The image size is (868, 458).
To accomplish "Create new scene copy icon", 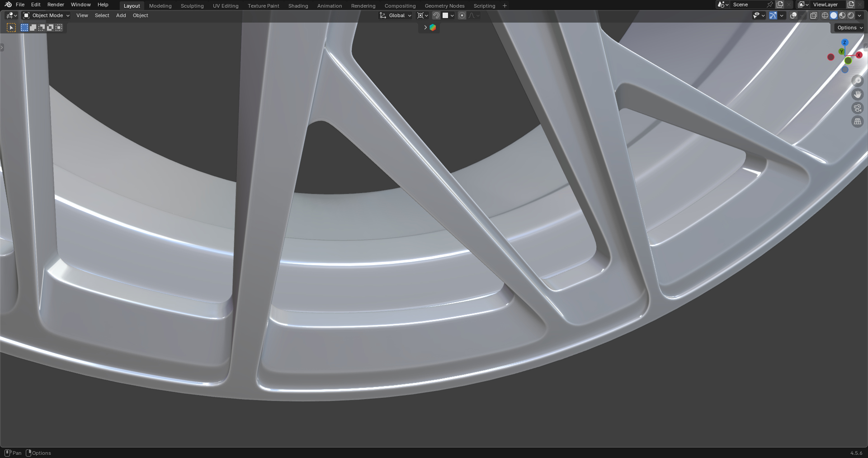I will click(780, 5).
